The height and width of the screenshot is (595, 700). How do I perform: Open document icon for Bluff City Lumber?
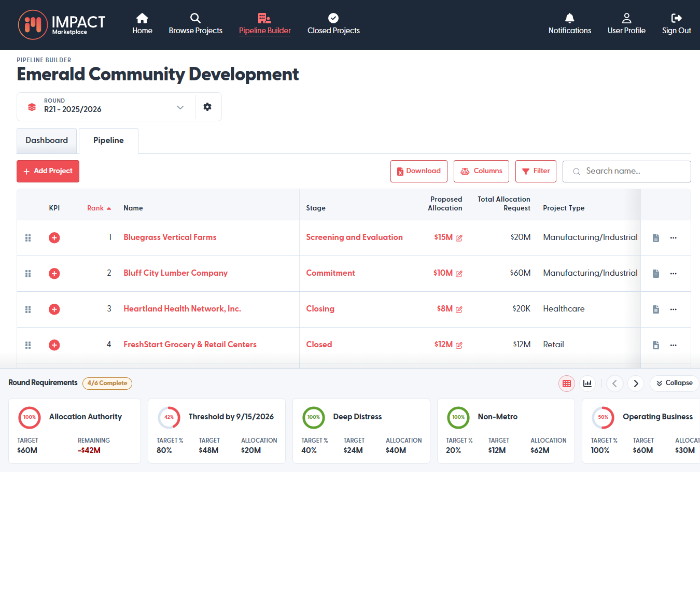click(x=656, y=274)
